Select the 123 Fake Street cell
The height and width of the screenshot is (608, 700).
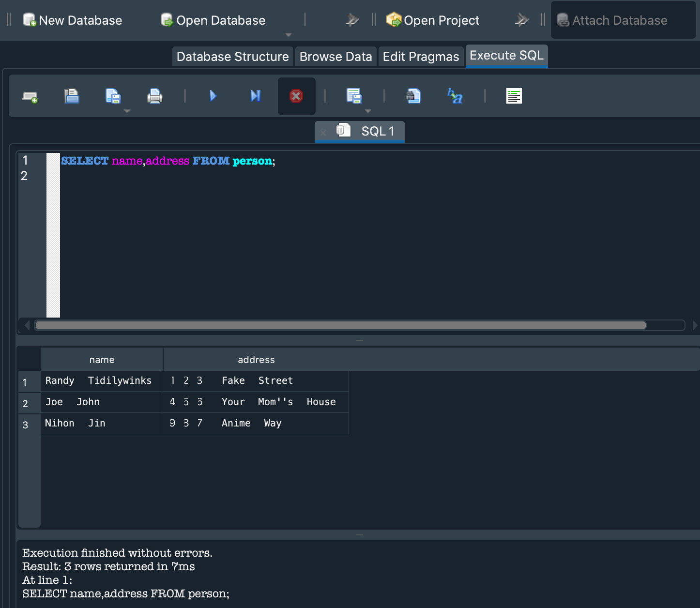(x=256, y=381)
